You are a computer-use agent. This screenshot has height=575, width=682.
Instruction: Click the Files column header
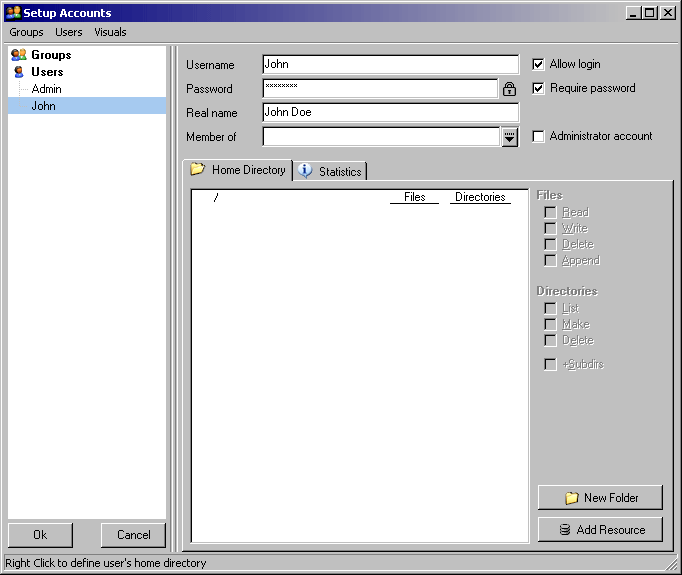(415, 197)
